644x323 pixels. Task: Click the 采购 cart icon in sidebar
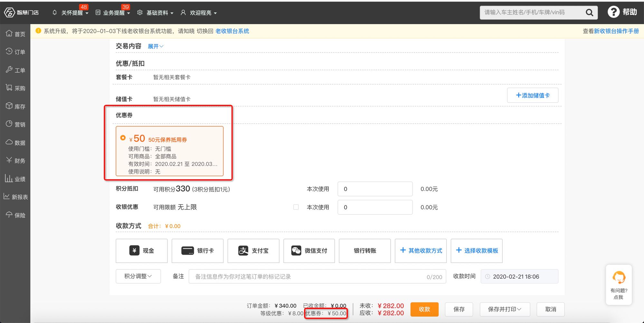pyautogui.click(x=9, y=88)
